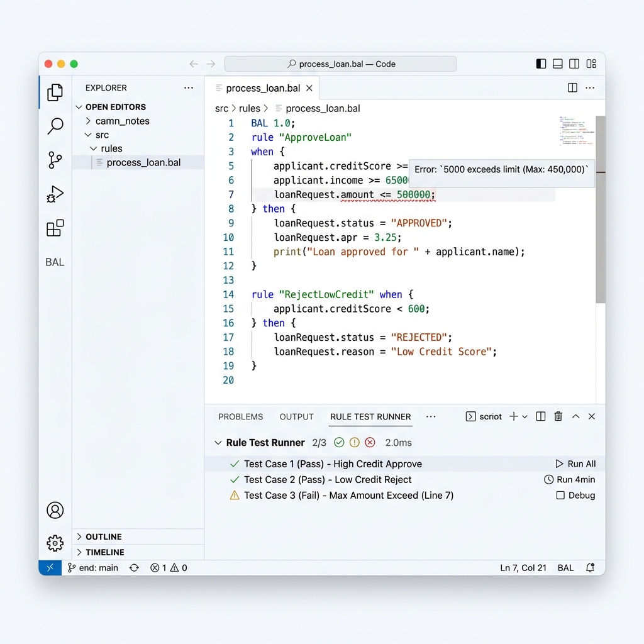Viewport: 644px width, 644px height.
Task: Open notifications bell in status bar
Action: [x=590, y=568]
